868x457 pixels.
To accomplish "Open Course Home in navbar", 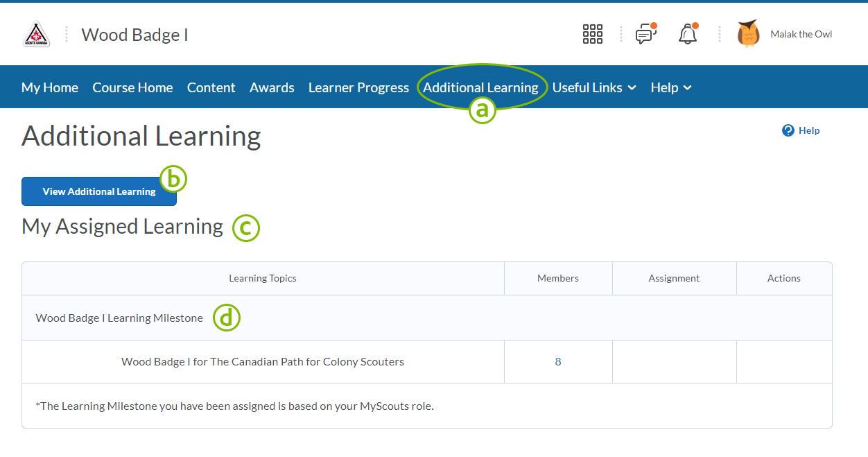I will pos(132,87).
